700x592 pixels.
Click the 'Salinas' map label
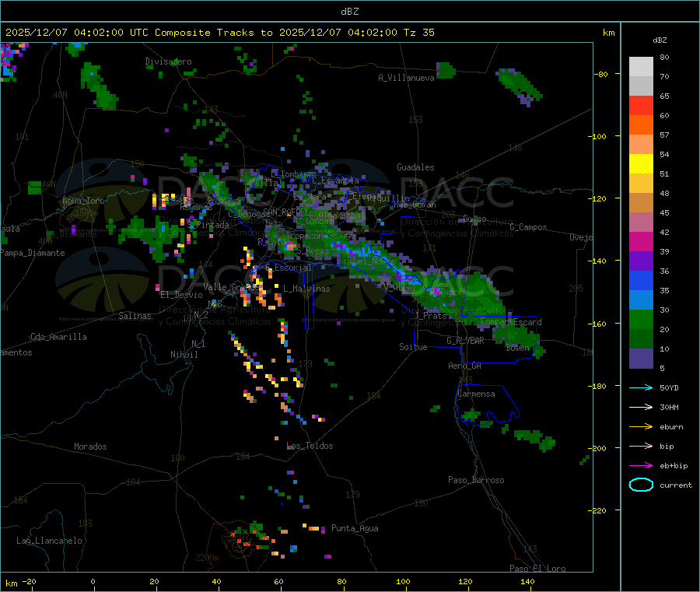click(x=135, y=316)
